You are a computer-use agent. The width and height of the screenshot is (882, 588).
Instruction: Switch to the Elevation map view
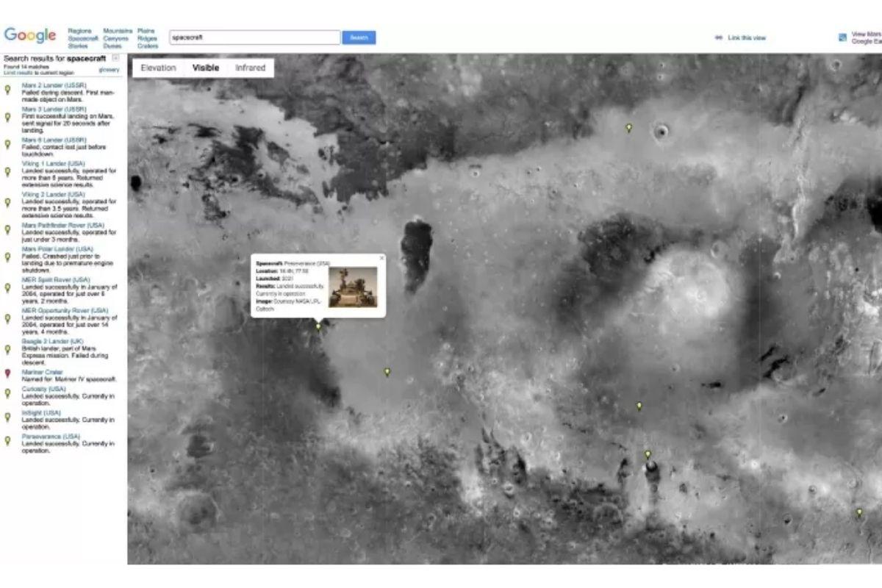tap(159, 68)
